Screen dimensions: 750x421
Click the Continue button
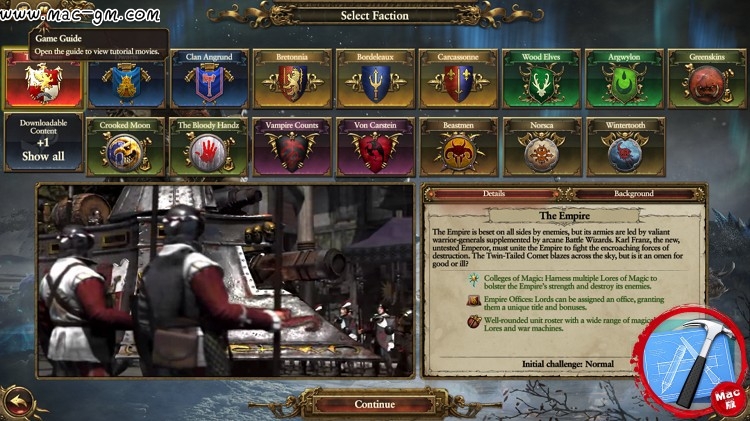(x=375, y=404)
